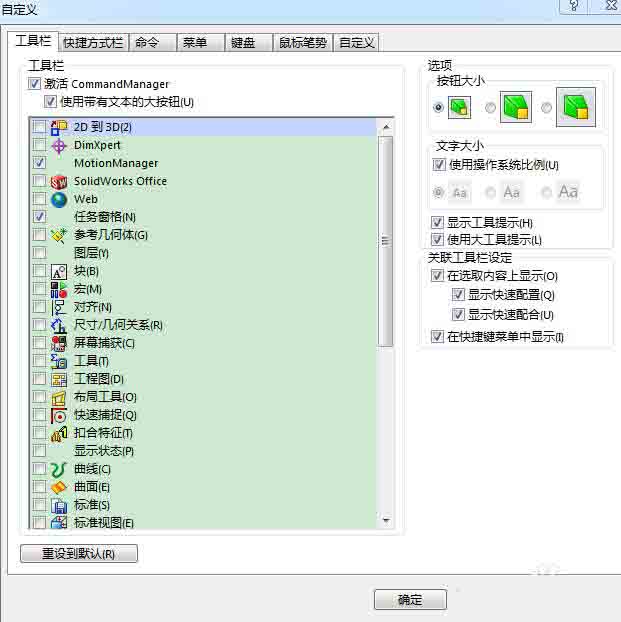Select the small button size radio
Image resolution: width=621 pixels, height=622 pixels.
(x=438, y=108)
